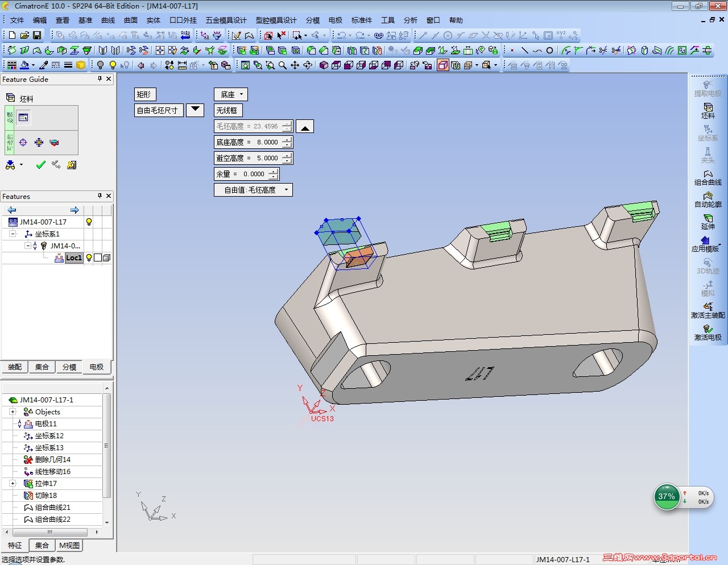Screen dimensions: 728x565
Task: Toggle the light bulb visibility for Loc1
Action: [x=89, y=258]
